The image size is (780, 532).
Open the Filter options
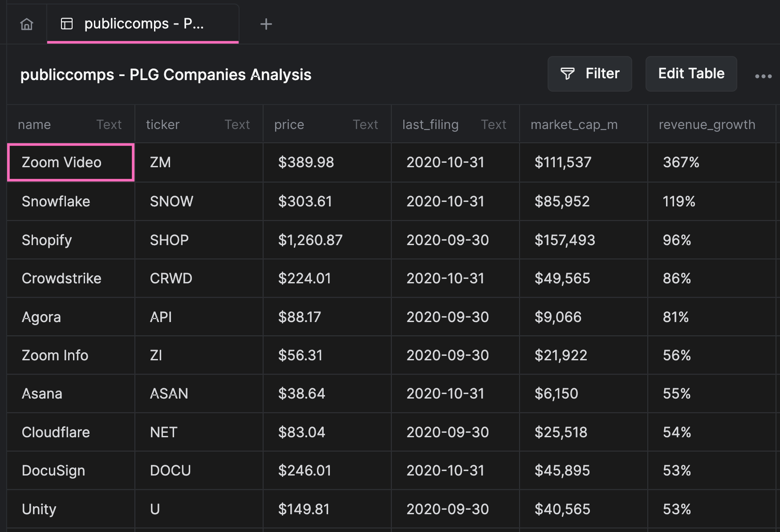point(589,74)
